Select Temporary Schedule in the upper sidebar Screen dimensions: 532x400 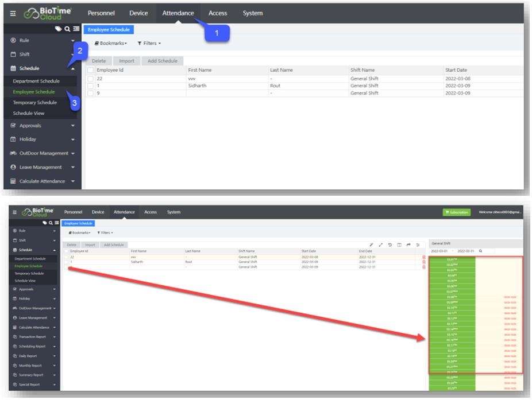pos(35,103)
